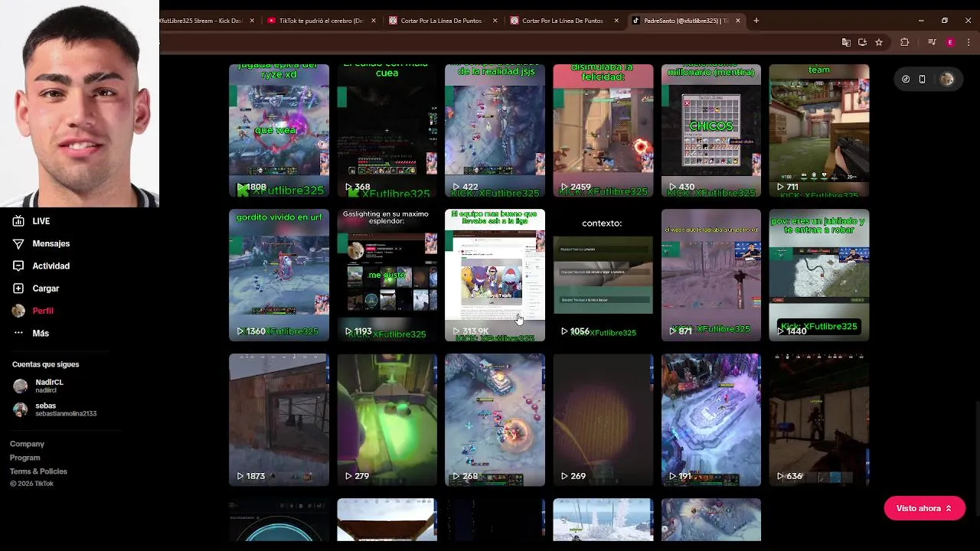The width and height of the screenshot is (980, 551).
Task: Play the dark video with 269 views
Action: [603, 419]
